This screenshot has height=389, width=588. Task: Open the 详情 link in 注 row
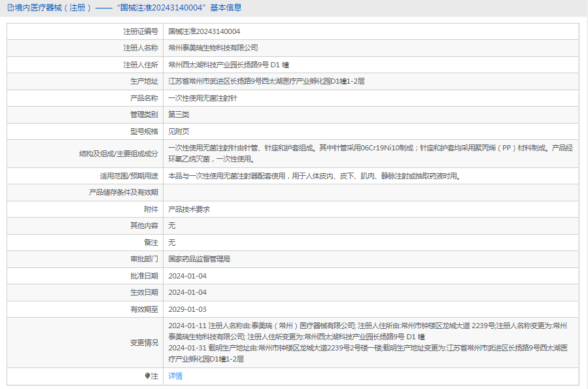pos(175,376)
